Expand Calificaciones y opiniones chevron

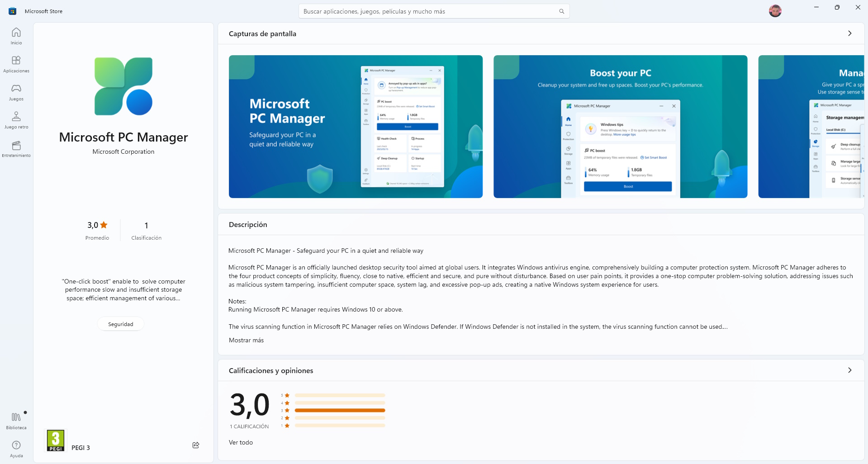click(850, 370)
